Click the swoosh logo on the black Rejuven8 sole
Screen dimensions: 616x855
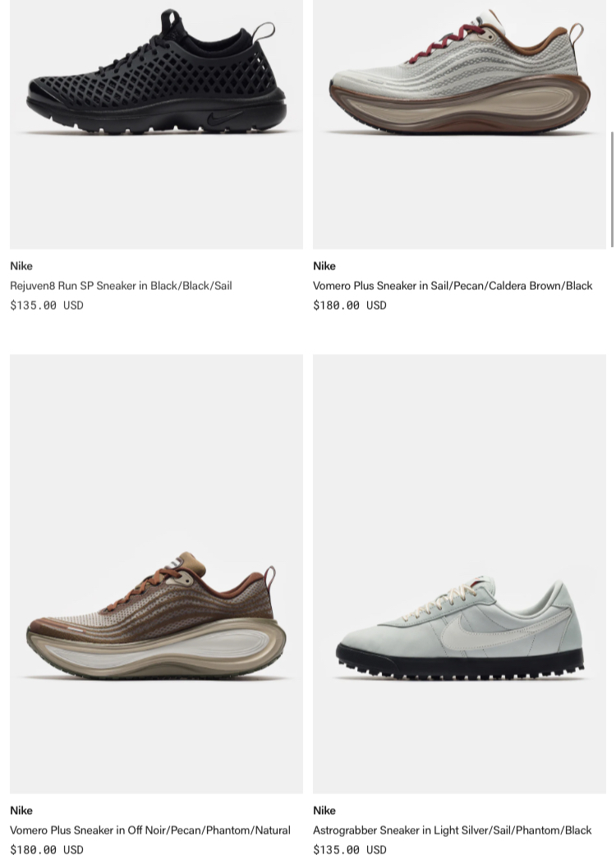[224, 117]
